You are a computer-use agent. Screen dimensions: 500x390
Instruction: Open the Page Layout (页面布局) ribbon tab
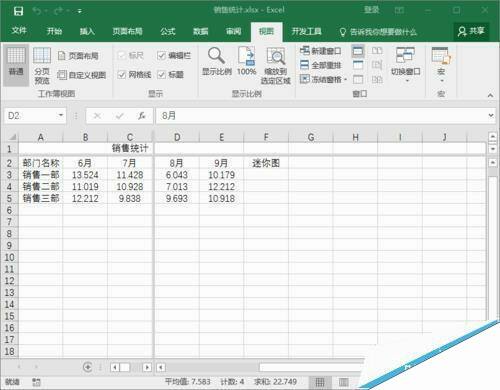tap(127, 31)
